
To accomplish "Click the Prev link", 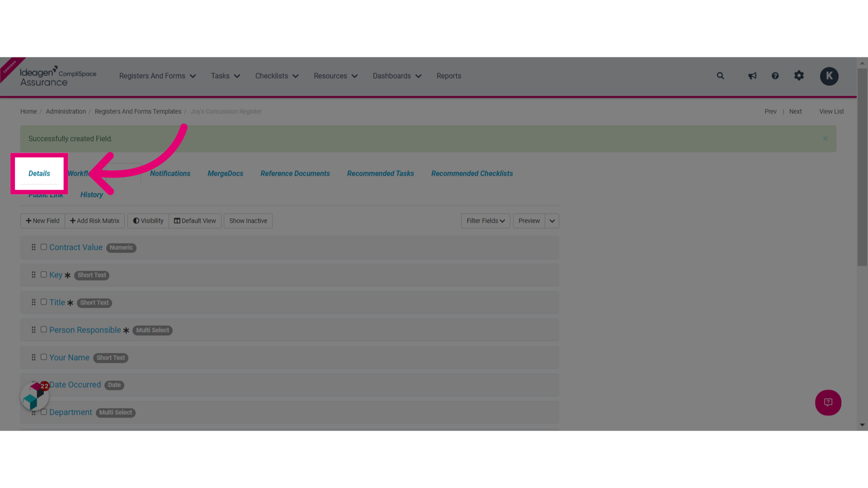I will (770, 112).
